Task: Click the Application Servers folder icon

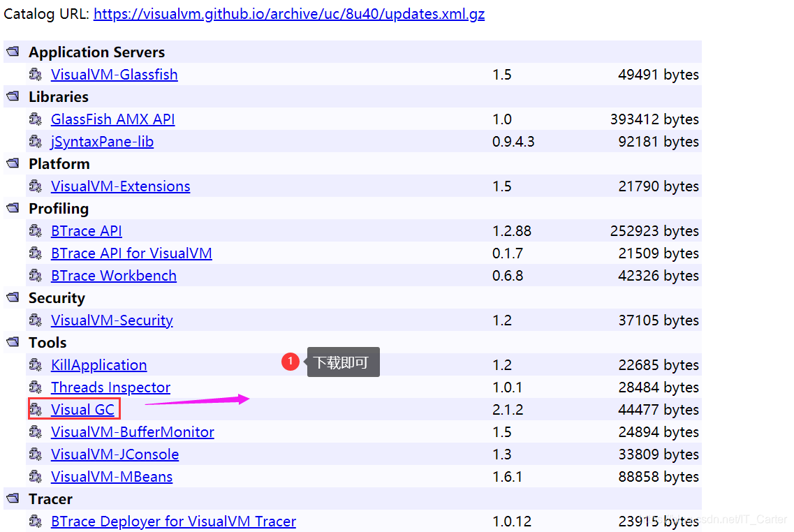Action: coord(13,52)
